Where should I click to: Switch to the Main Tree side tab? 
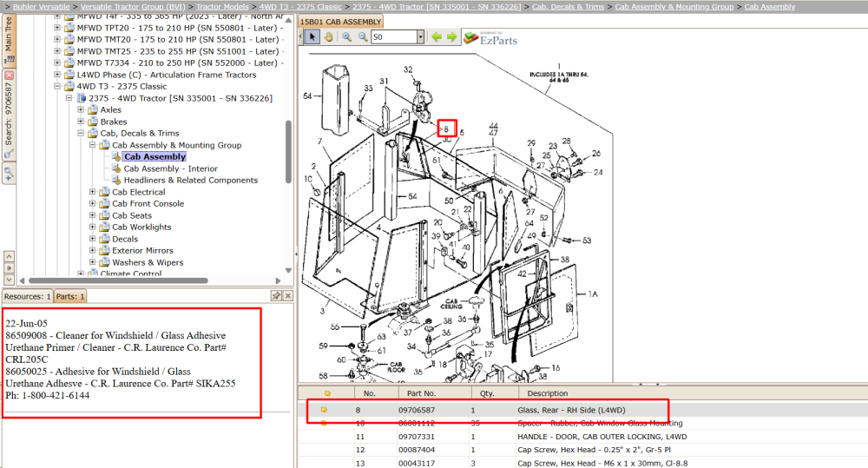coord(9,41)
